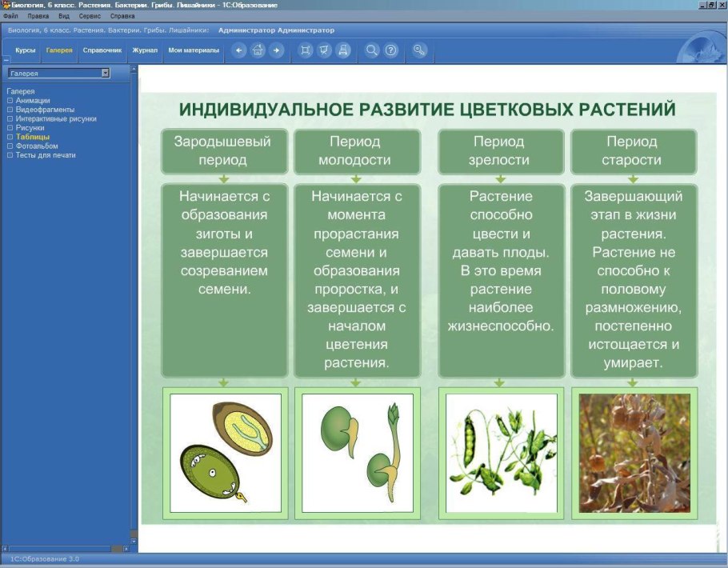Open Help via the question mark icon
728x568 pixels.
tap(390, 50)
